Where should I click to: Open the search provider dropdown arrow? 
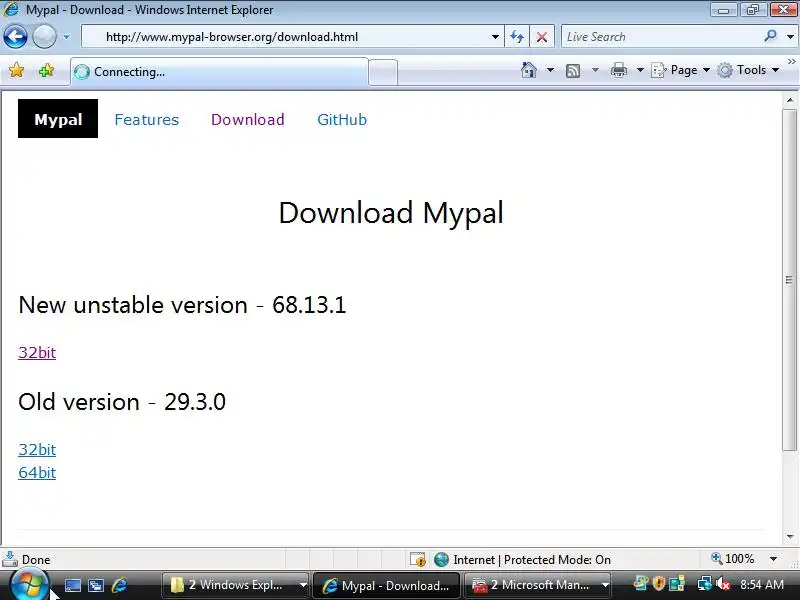[790, 37]
